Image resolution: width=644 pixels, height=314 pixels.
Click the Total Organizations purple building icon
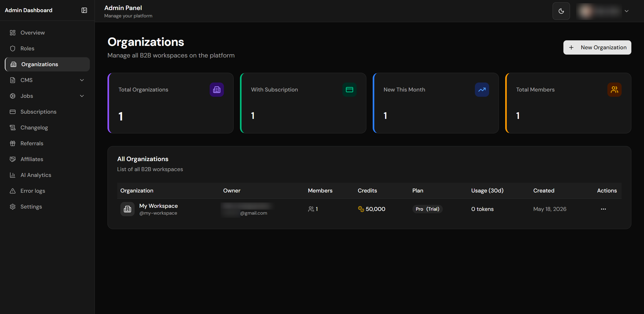217,90
